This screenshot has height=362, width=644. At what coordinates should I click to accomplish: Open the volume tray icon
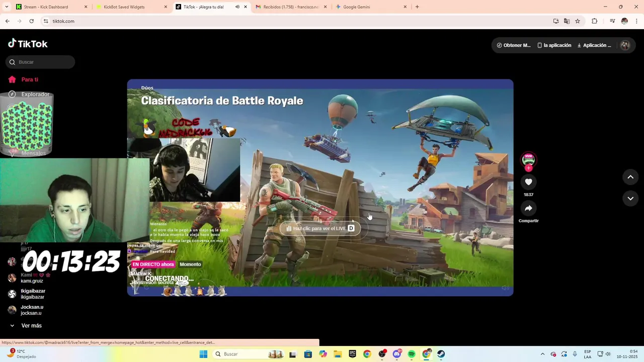tap(608, 354)
